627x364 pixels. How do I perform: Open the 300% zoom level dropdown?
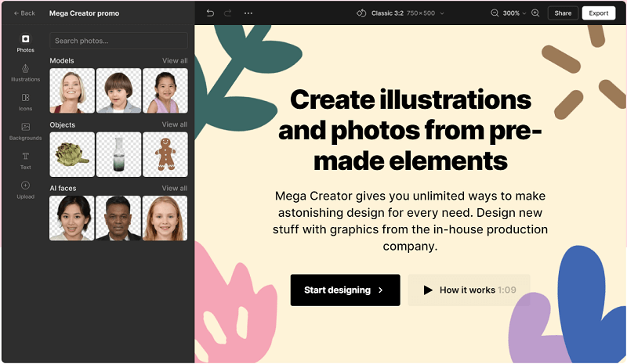515,13
